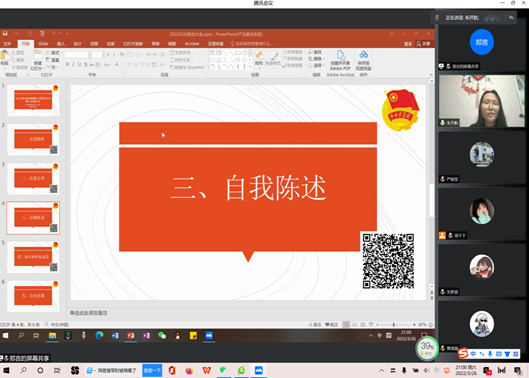Screen dimensions: 529x378
Task: Open the Replace dropdown arrow
Action: 324,59
